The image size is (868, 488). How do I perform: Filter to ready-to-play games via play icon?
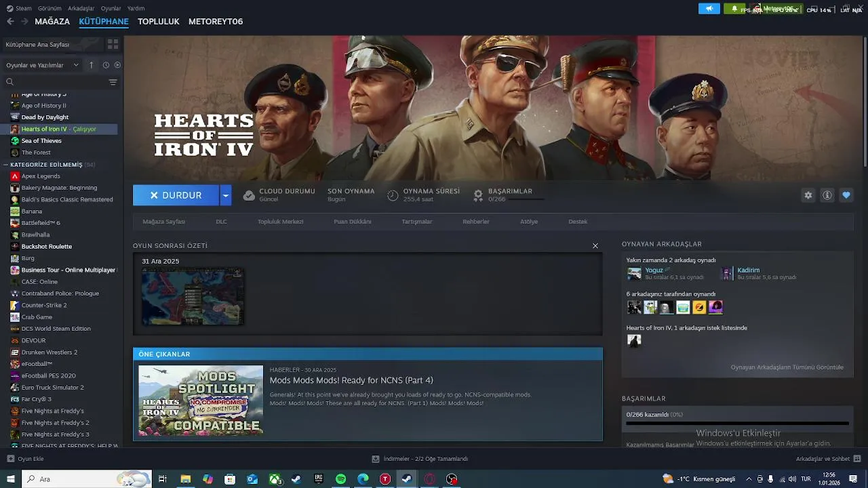tap(117, 65)
